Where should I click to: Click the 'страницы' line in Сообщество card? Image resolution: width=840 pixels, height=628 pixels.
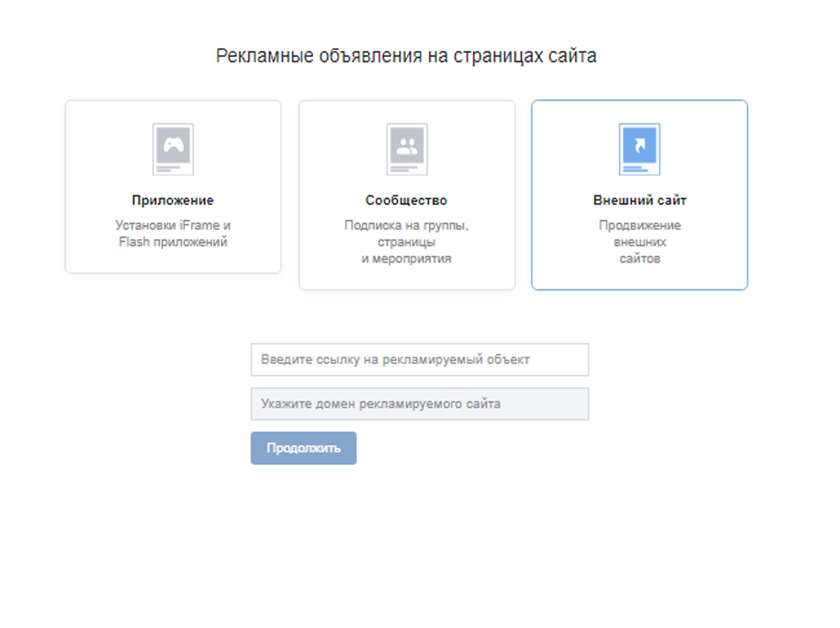(406, 242)
